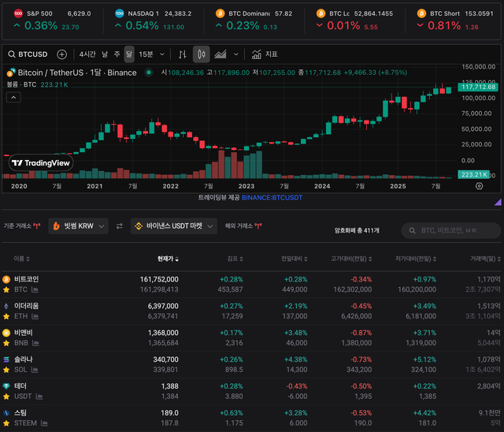Viewport: 504px width, 432px height.
Task: Open chart settings gear icon
Action: 479,186
